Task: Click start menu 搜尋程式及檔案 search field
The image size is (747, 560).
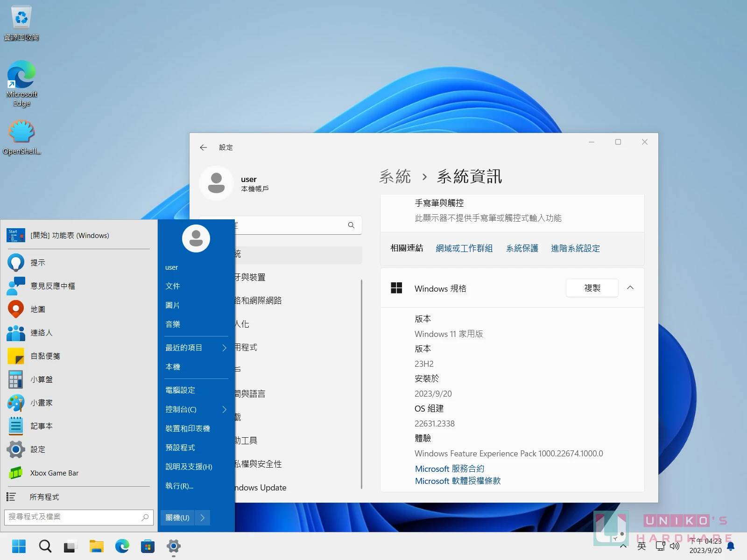Action: coord(78,517)
